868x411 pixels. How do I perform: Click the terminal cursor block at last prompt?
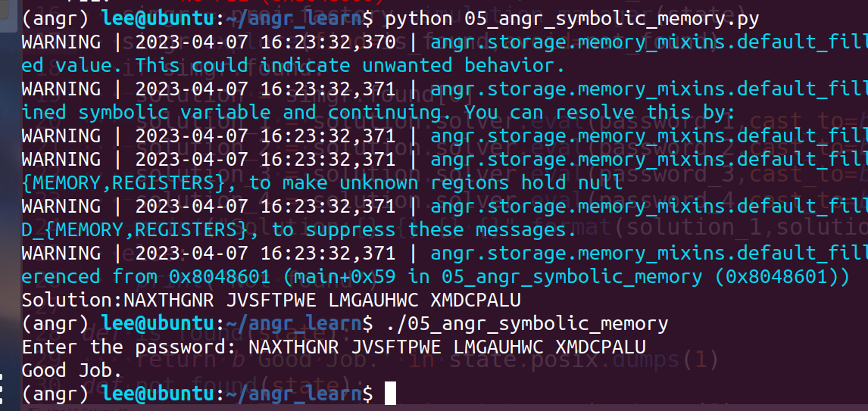(390, 394)
